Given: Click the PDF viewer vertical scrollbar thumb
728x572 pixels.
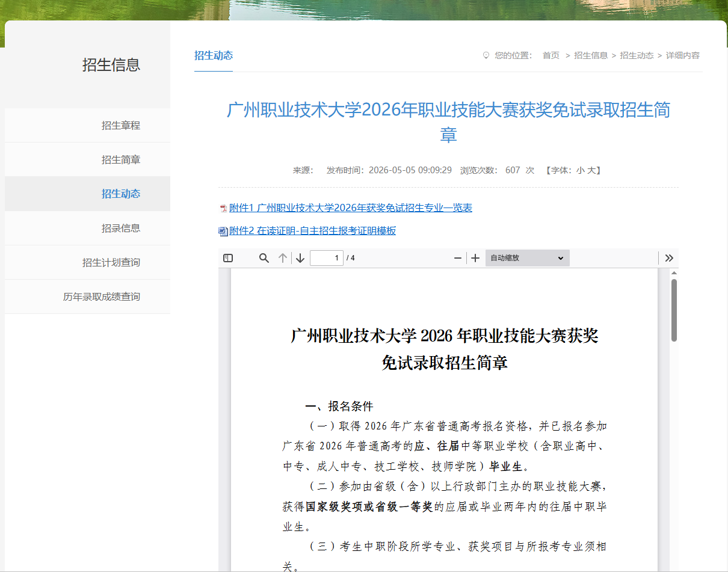Looking at the screenshot, I should click(x=674, y=310).
